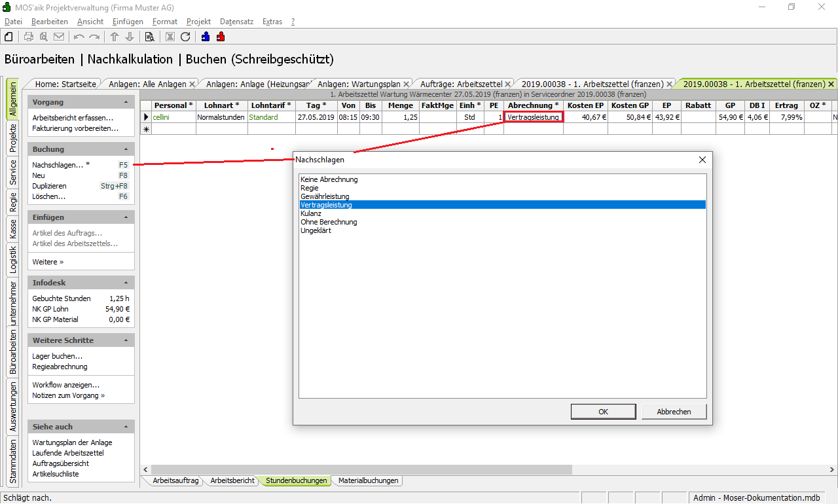The image size is (838, 504).
Task: Collapse the Vorgang panel section
Action: click(x=126, y=103)
